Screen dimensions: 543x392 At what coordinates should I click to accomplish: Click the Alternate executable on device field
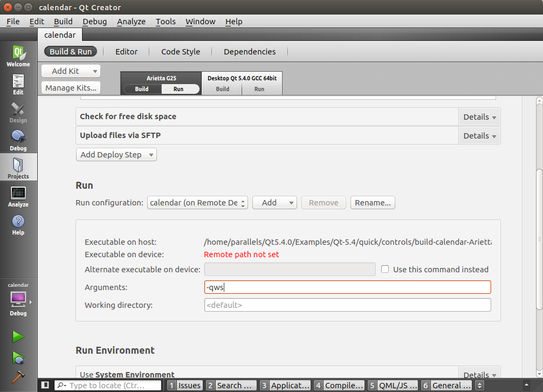click(290, 269)
